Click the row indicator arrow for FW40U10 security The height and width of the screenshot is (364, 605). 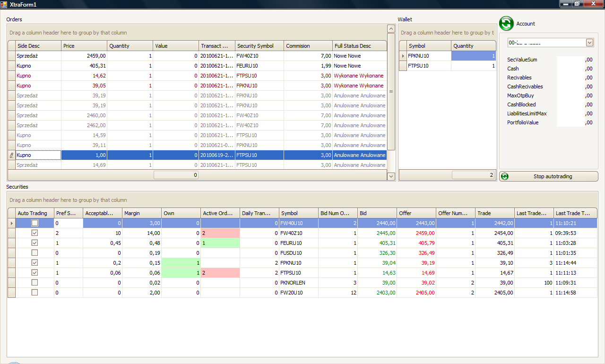click(x=11, y=223)
